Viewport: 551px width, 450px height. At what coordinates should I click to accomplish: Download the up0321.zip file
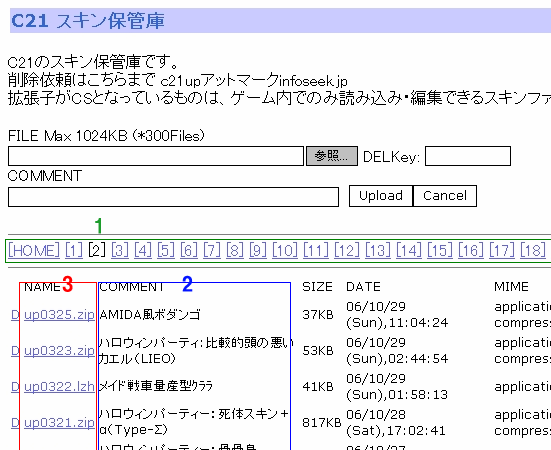[59, 423]
